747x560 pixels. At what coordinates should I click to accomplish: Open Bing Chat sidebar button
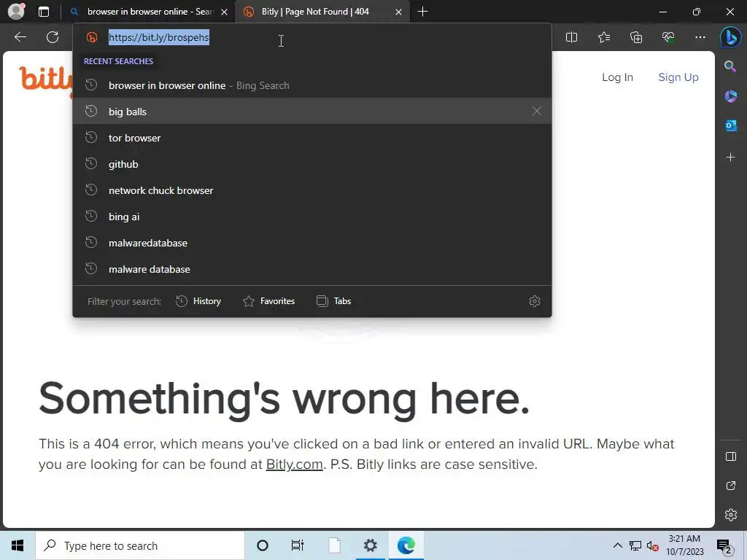point(730,37)
